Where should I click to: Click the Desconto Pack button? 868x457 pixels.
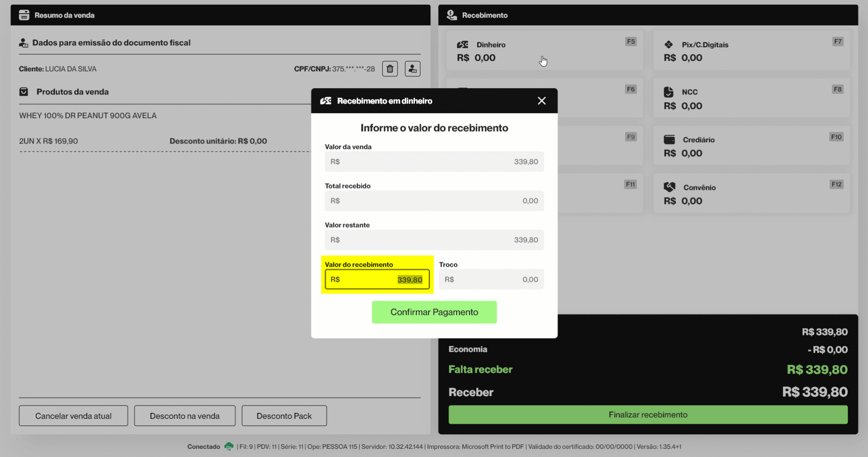tap(284, 416)
